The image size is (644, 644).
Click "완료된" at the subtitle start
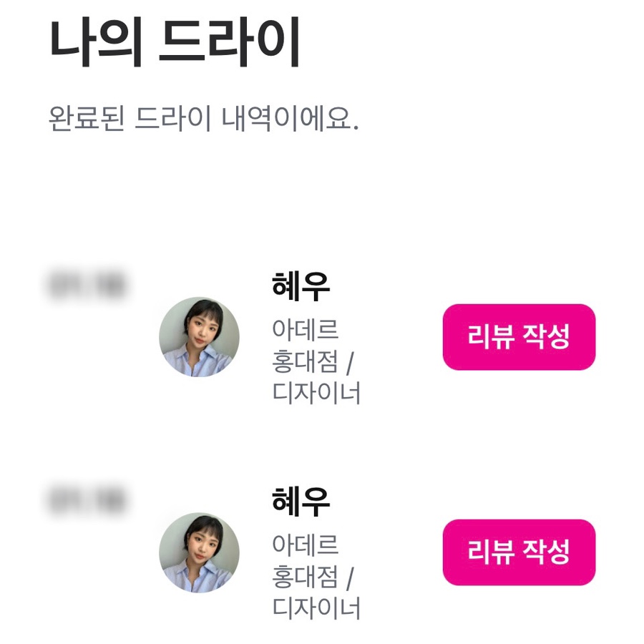tap(86, 119)
